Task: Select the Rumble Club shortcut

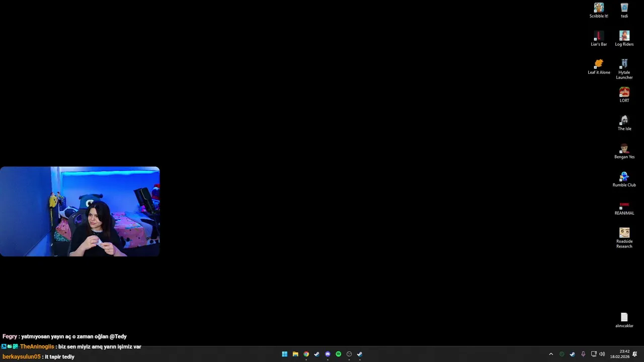Action: click(624, 179)
